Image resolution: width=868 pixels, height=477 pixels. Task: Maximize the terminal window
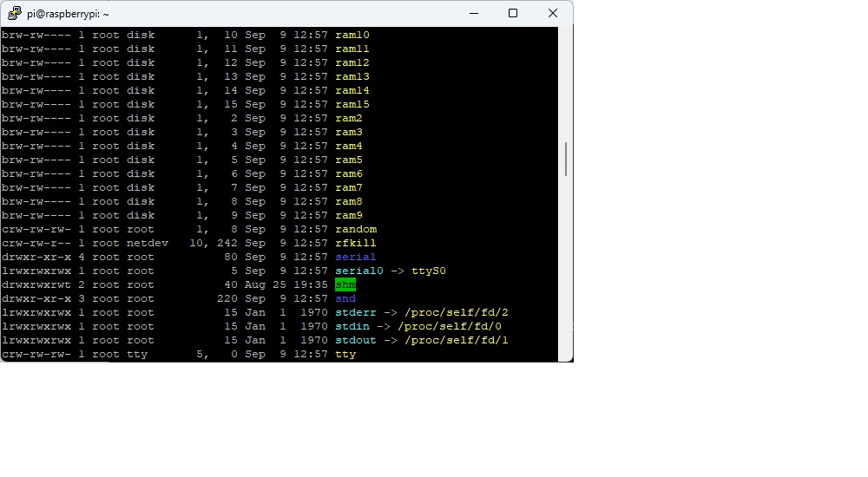513,13
